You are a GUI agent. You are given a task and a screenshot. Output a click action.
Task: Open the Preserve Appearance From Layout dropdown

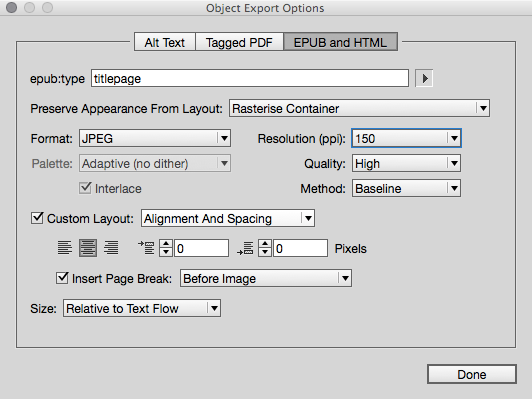pos(359,108)
